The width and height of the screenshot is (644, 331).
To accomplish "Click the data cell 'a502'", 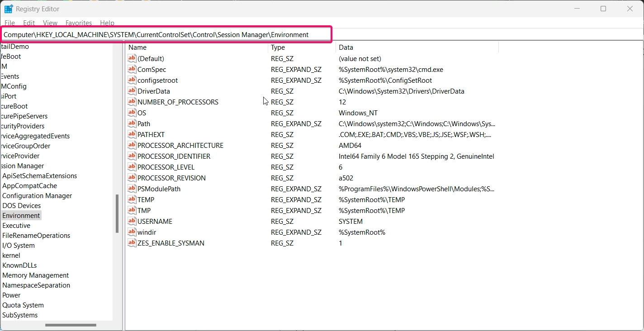I will (346, 178).
